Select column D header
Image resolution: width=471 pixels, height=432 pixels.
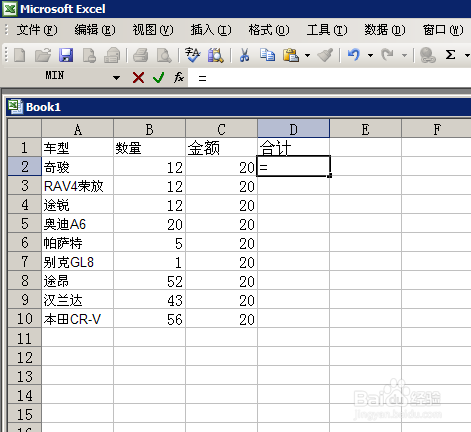293,129
